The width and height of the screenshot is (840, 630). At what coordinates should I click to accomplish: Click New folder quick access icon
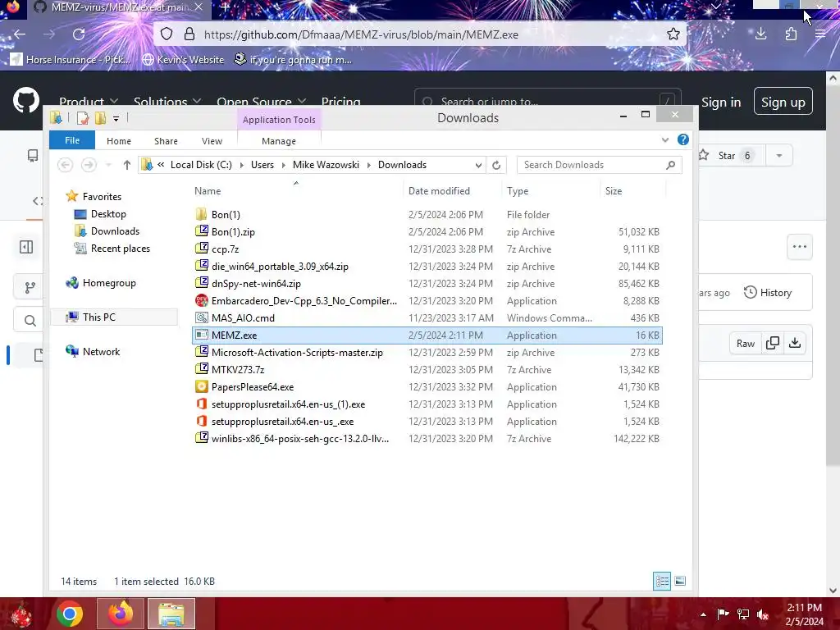[x=100, y=118]
